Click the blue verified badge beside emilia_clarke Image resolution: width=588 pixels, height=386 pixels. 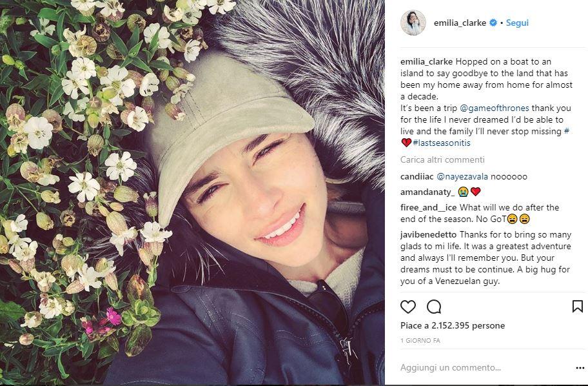click(x=493, y=23)
